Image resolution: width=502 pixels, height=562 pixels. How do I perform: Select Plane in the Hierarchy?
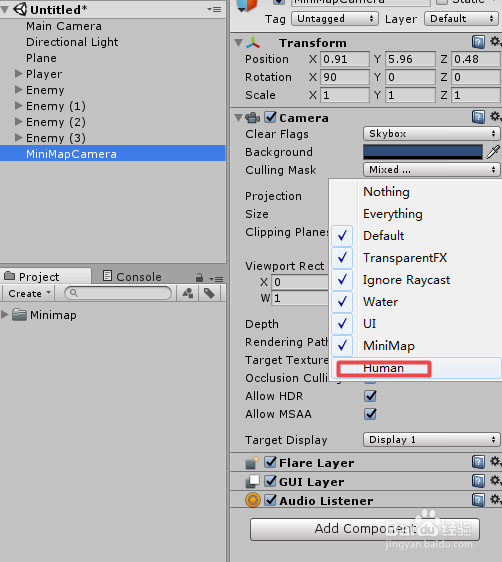click(x=41, y=58)
